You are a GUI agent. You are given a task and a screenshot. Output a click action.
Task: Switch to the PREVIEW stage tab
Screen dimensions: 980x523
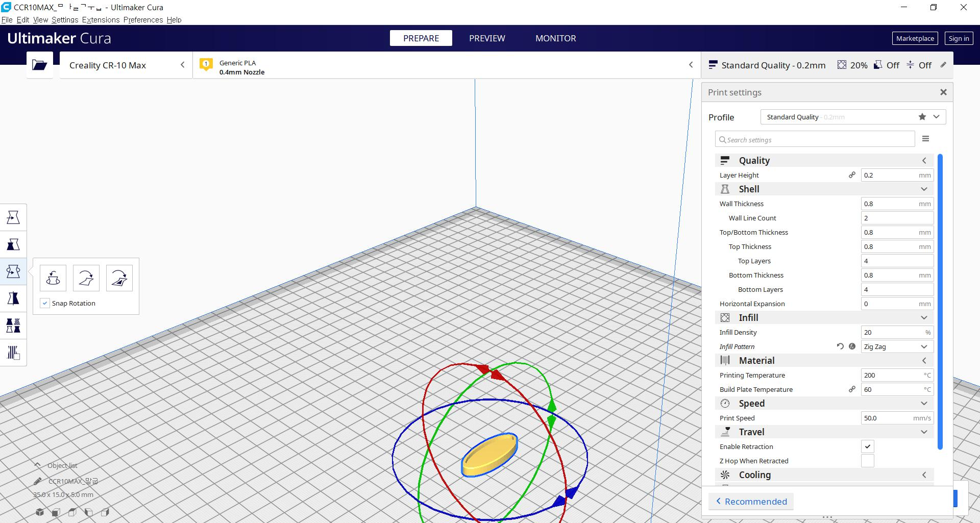487,38
